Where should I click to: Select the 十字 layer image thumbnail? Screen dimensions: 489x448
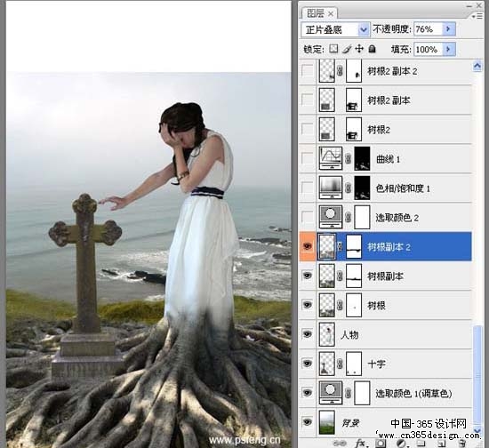[x=327, y=364]
